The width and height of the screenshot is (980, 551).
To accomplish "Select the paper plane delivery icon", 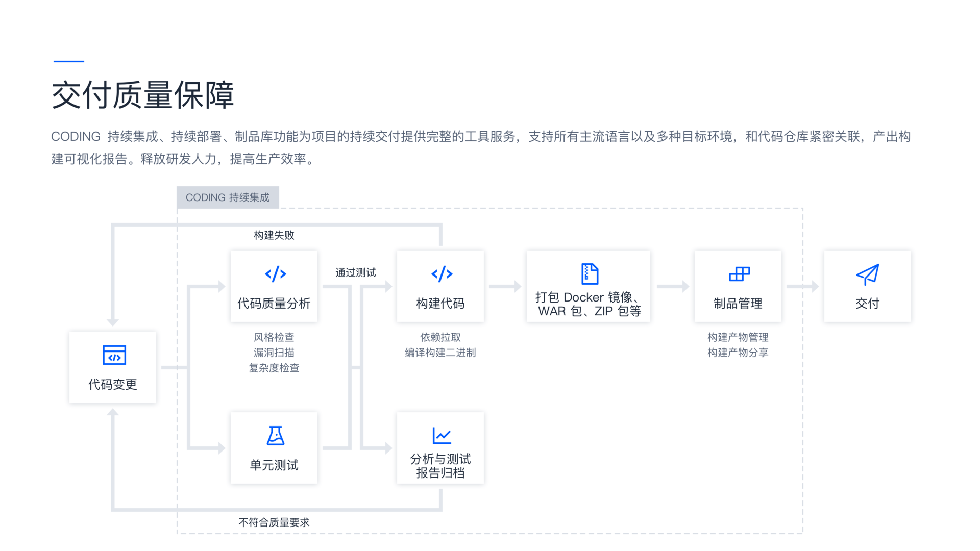I will 867,273.
